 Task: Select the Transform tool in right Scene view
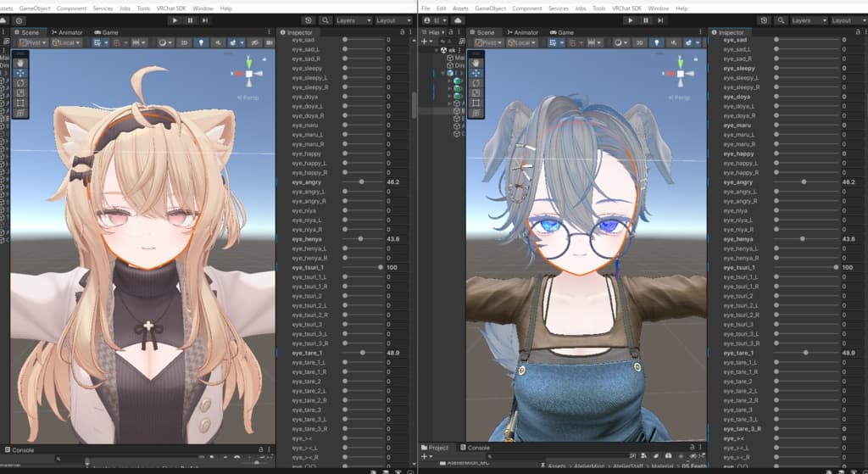[476, 113]
